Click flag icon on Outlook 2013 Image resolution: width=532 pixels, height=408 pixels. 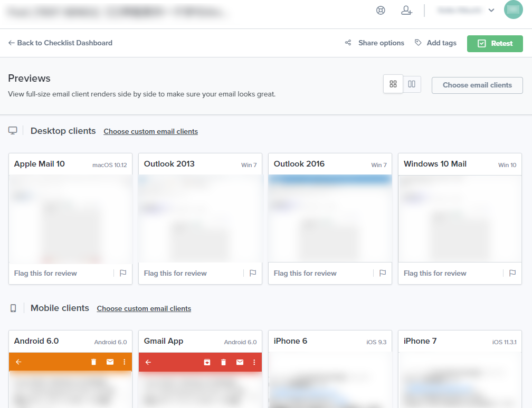[x=253, y=273]
